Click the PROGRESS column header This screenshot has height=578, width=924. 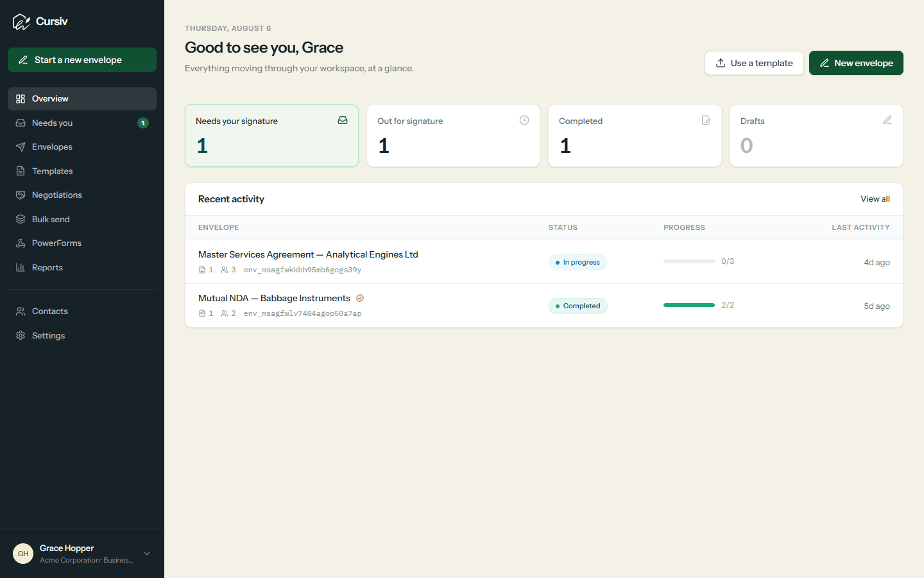pyautogui.click(x=684, y=227)
